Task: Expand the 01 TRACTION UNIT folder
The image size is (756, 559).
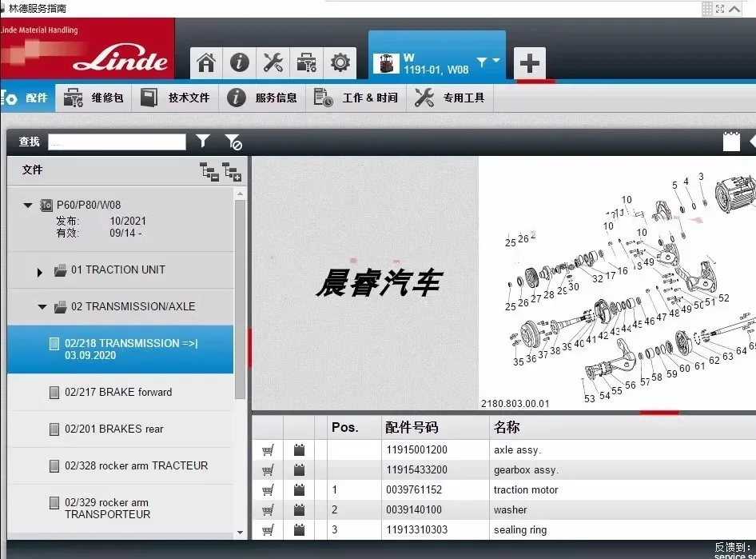Action: pyautogui.click(x=39, y=272)
